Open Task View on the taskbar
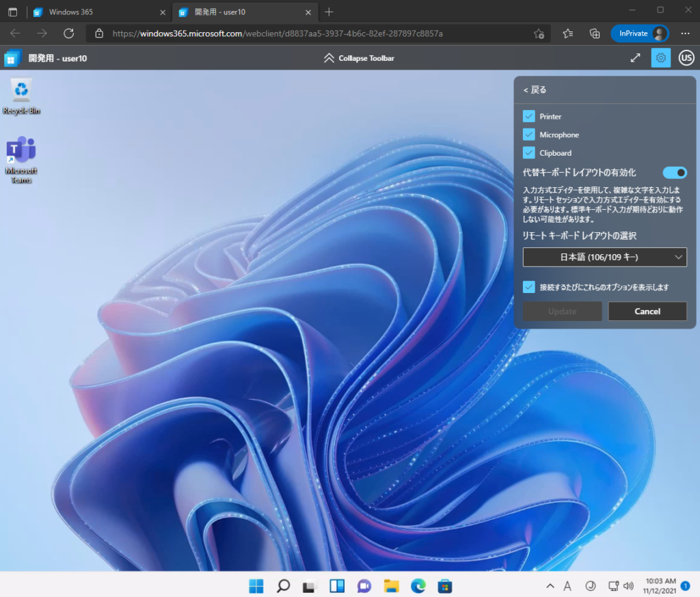Image resolution: width=700 pixels, height=597 pixels. tap(310, 586)
